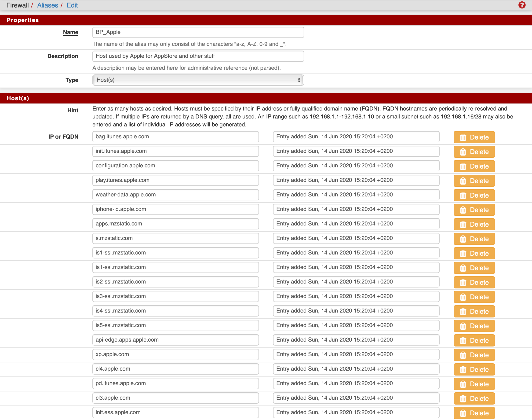The height and width of the screenshot is (420, 532).
Task: Delete the play.itunes.apple.com entry
Action: [x=474, y=181]
